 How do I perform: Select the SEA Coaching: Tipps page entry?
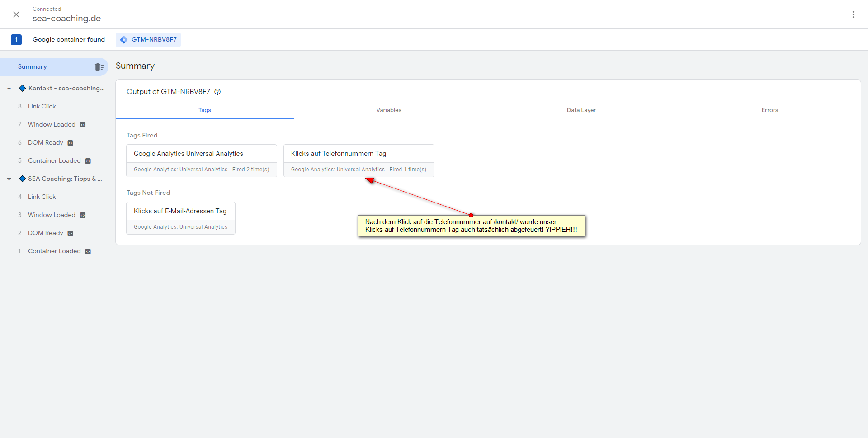(65, 179)
